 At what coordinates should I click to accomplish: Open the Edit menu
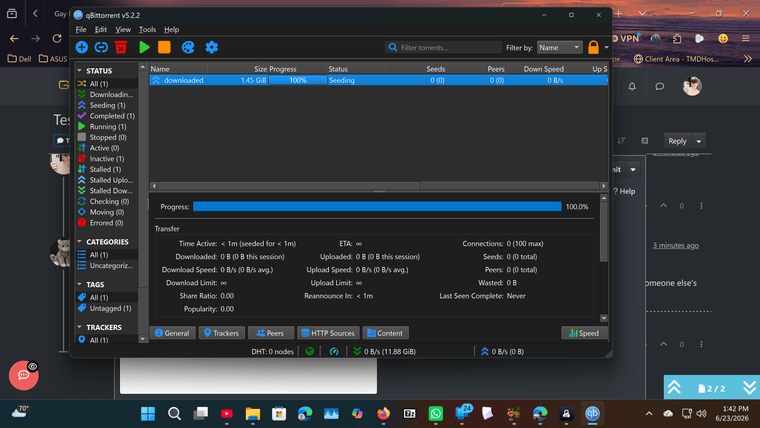100,30
